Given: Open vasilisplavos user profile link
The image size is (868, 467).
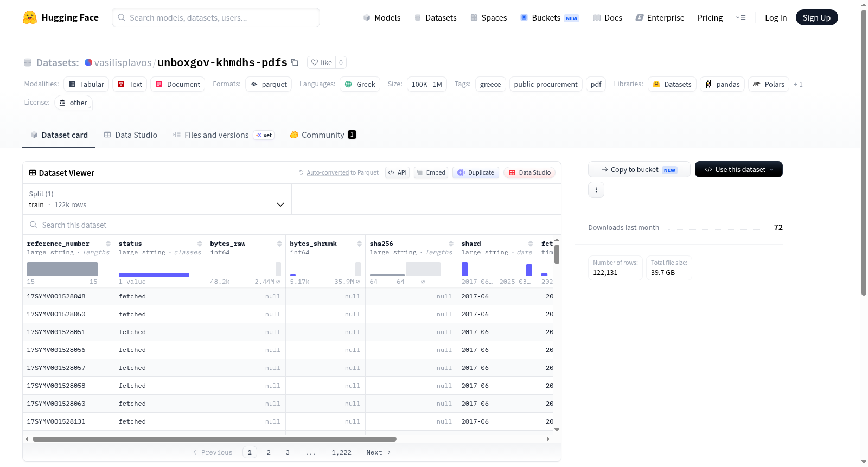Looking at the screenshot, I should [x=123, y=62].
